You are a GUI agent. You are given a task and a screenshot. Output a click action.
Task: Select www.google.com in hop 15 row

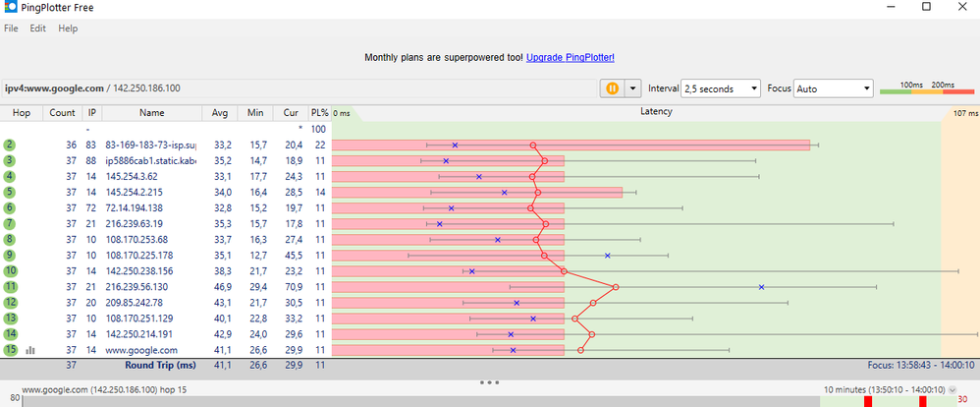tap(141, 350)
